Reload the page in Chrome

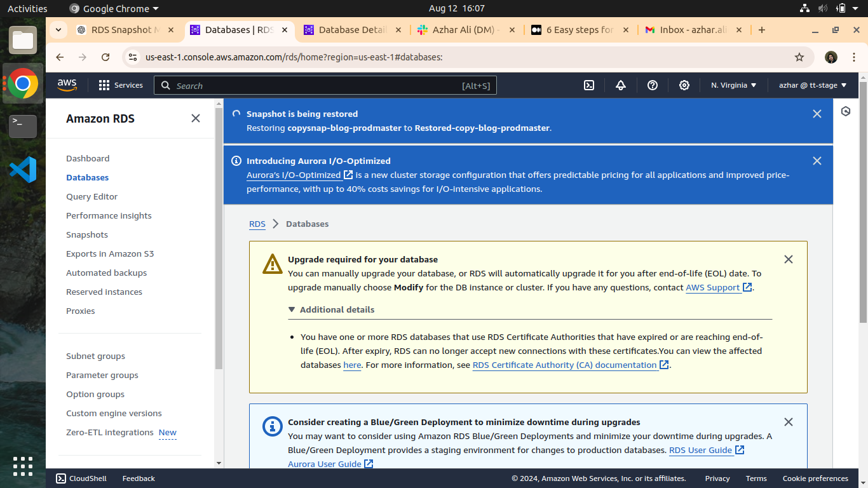(x=105, y=57)
